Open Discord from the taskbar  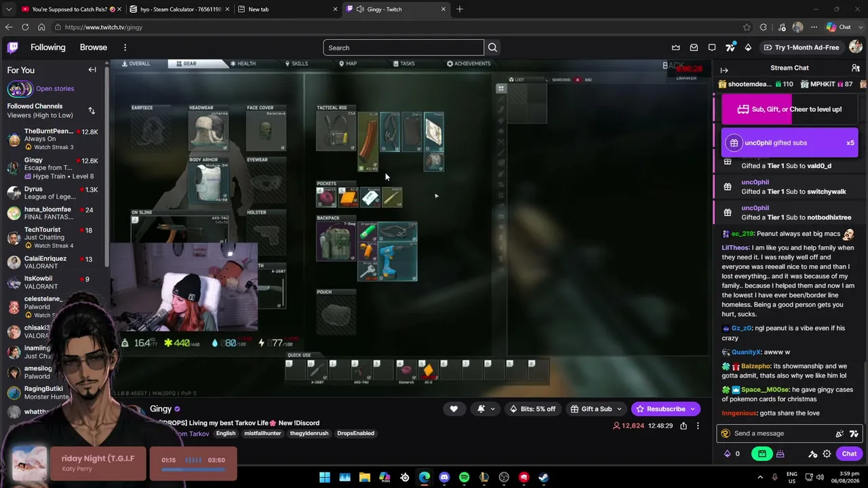[444, 477]
